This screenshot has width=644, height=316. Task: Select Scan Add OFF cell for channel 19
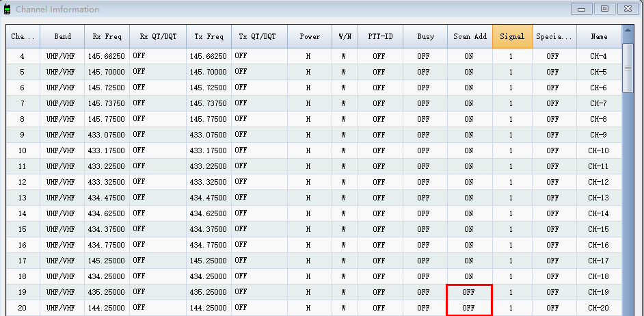pyautogui.click(x=470, y=292)
